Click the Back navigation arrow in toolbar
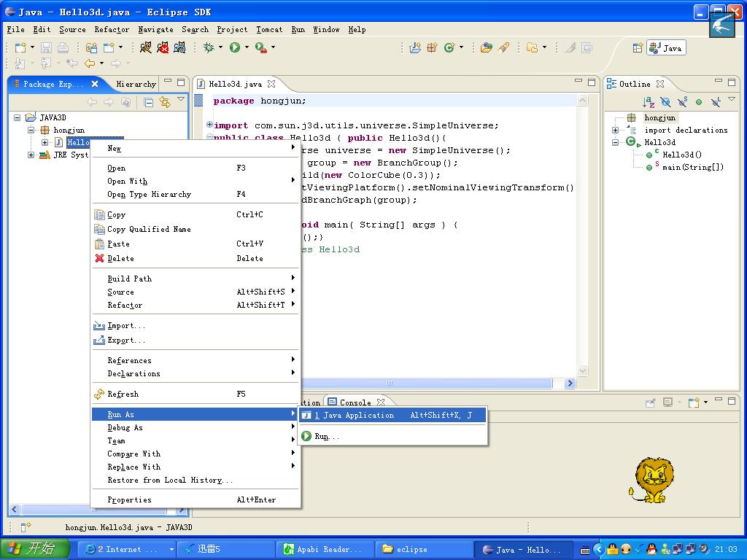The height and width of the screenshot is (560, 747). [90, 63]
